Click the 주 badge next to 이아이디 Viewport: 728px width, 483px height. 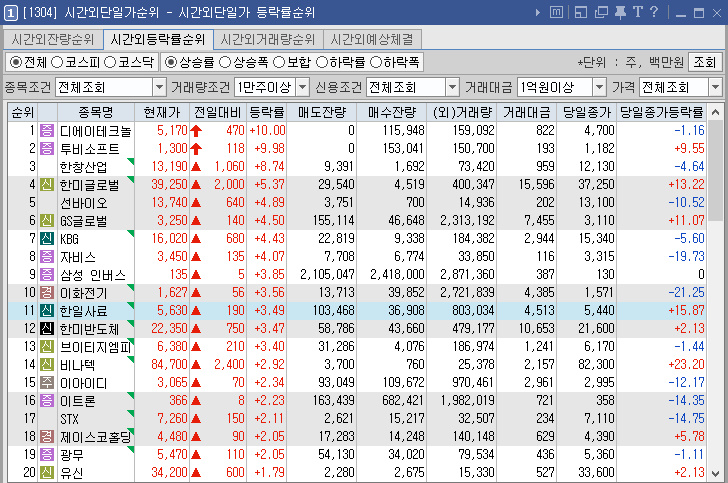(46, 383)
